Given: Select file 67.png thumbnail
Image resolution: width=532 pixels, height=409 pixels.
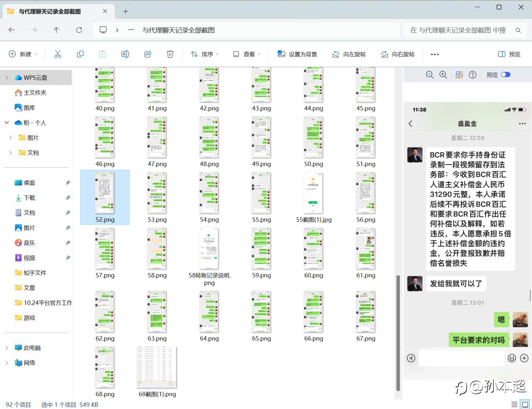Looking at the screenshot, I should (366, 312).
